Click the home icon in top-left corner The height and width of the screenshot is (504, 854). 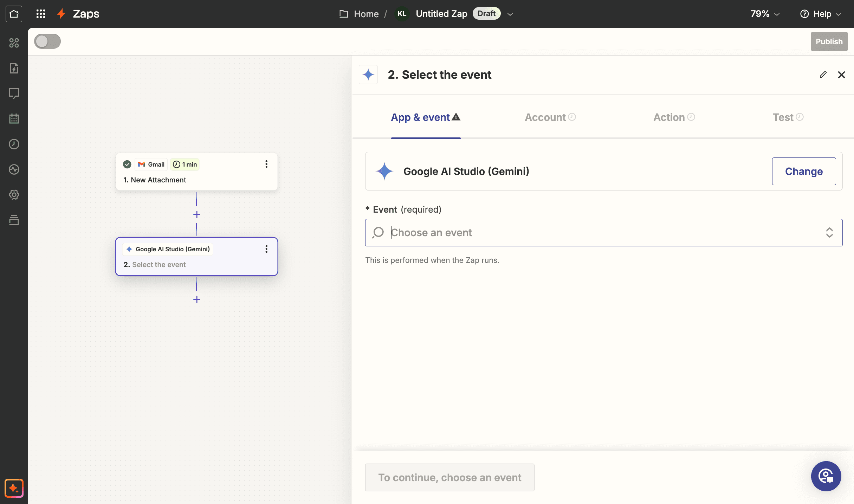pyautogui.click(x=14, y=14)
